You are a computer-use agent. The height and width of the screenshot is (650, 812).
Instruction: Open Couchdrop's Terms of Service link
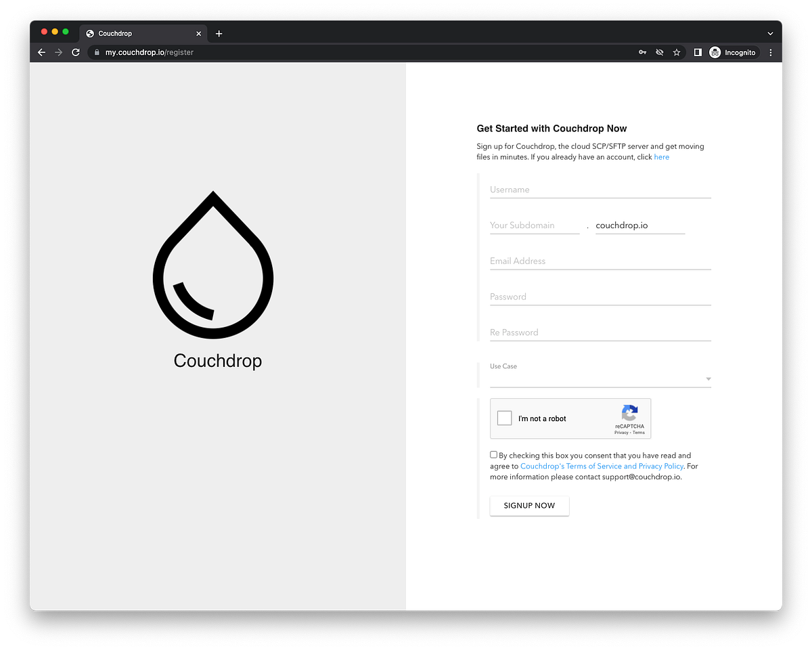(x=601, y=466)
